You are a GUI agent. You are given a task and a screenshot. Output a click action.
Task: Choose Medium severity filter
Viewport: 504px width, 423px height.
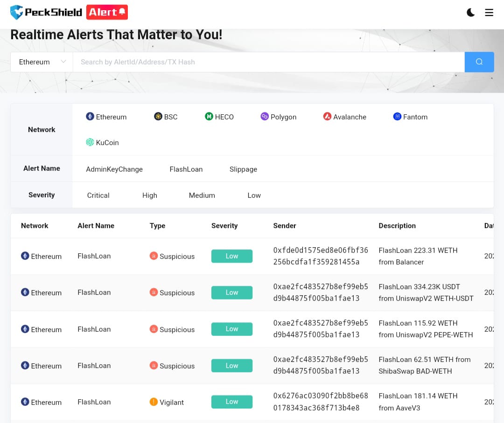coord(202,195)
